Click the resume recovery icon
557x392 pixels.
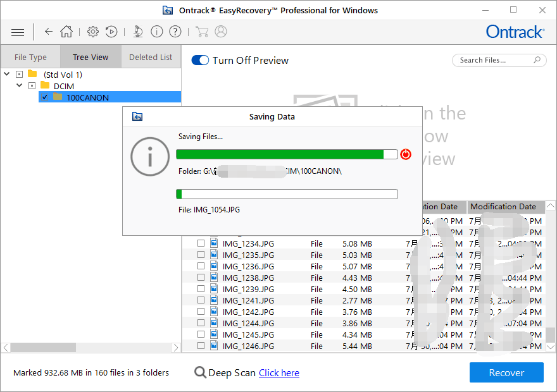click(x=111, y=32)
